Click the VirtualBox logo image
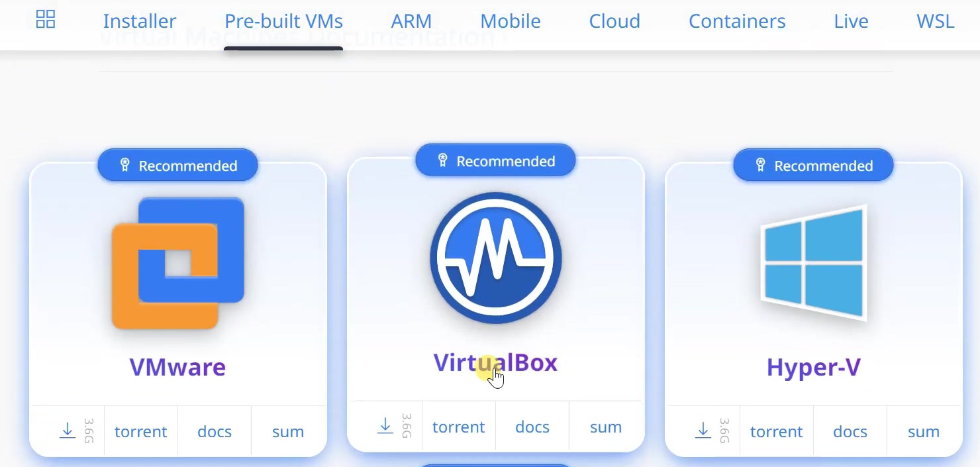 tap(496, 258)
